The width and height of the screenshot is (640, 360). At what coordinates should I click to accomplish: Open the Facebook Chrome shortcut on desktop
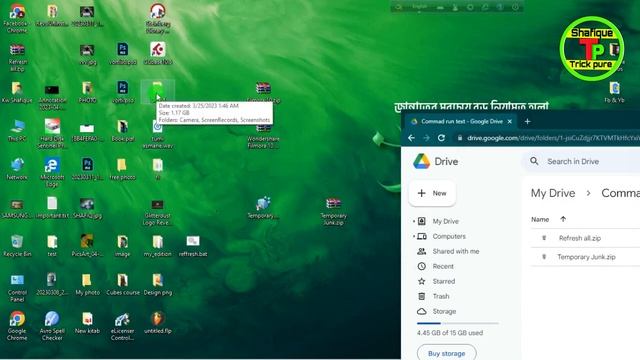[17, 18]
